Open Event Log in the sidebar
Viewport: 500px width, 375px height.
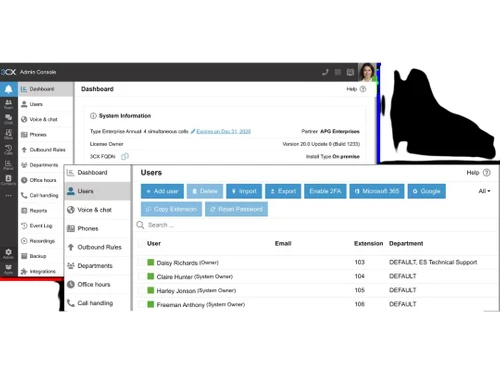click(x=41, y=226)
